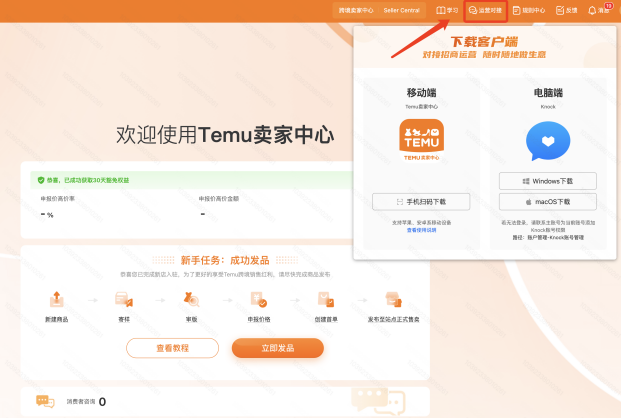Click the 寄样 sample shipping step icon
The width and height of the screenshot is (622, 418).
click(124, 299)
